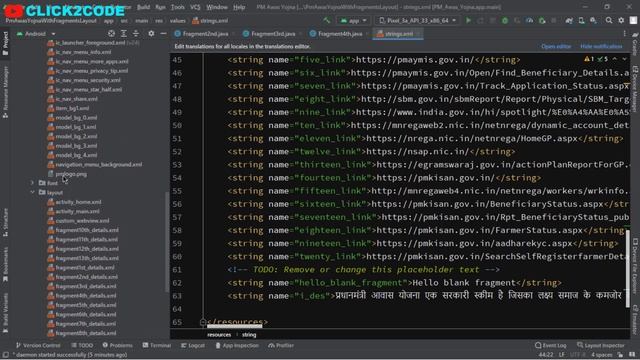Open Bookmarks side tab

(x=5, y=264)
